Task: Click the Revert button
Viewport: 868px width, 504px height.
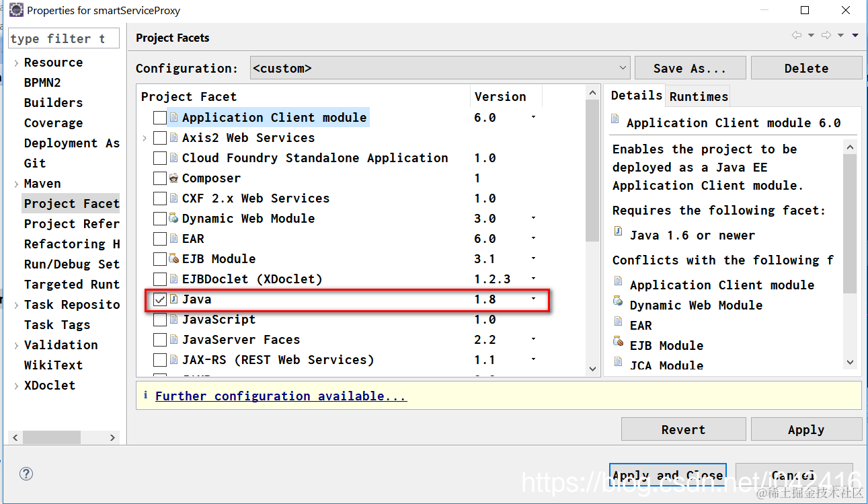Action: pyautogui.click(x=683, y=429)
